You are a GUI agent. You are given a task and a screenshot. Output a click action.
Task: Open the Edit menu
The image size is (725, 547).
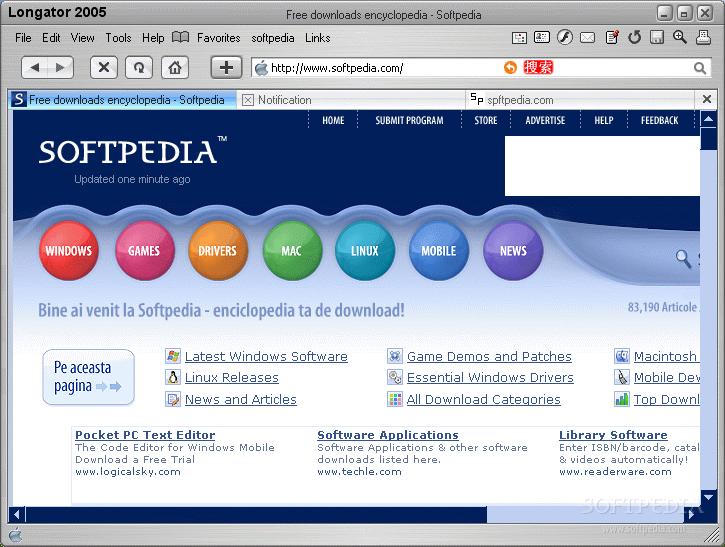tap(51, 38)
